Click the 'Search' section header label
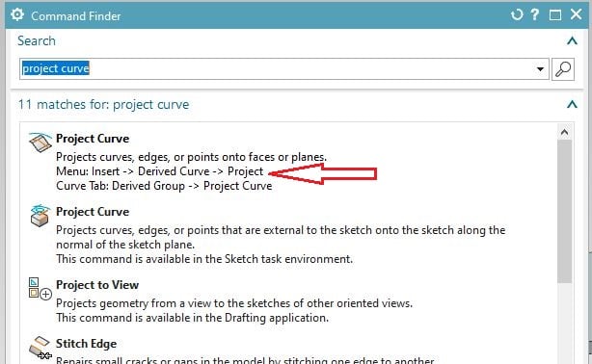This screenshot has height=364, width=592. pos(37,40)
